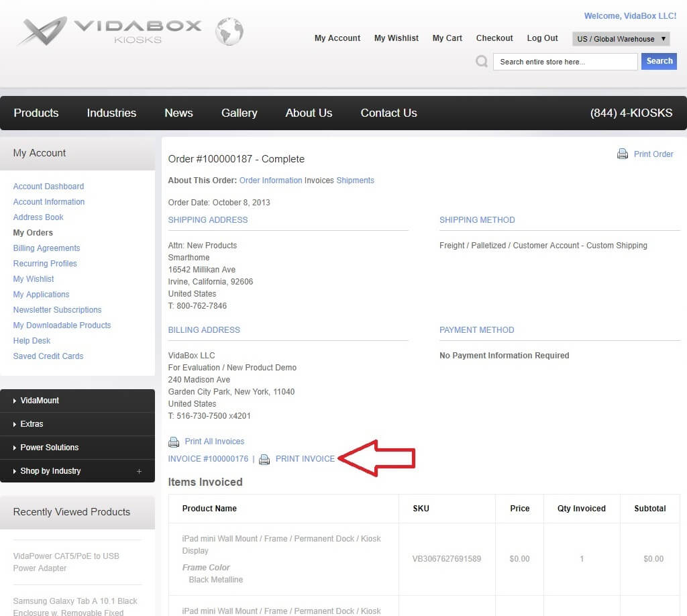Open the US / Global Warehouse dropdown
Screen dimensions: 687x616
tap(621, 38)
